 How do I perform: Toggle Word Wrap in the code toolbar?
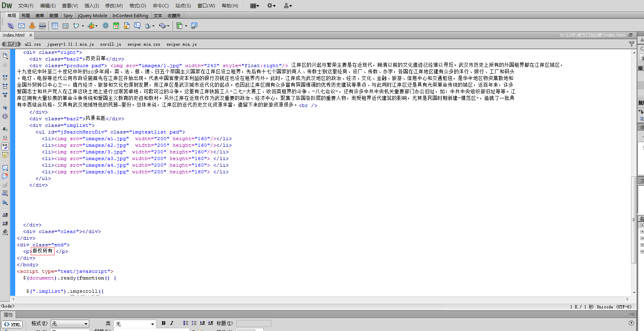coord(5,146)
